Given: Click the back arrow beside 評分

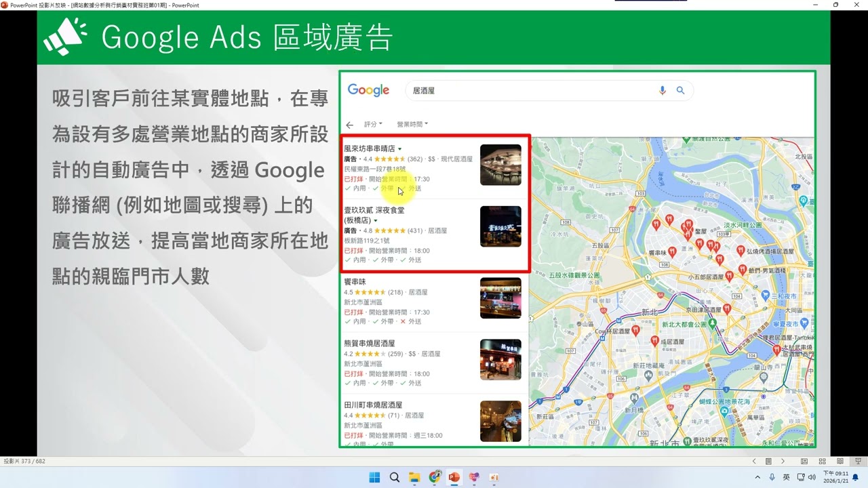Looking at the screenshot, I should tap(349, 125).
